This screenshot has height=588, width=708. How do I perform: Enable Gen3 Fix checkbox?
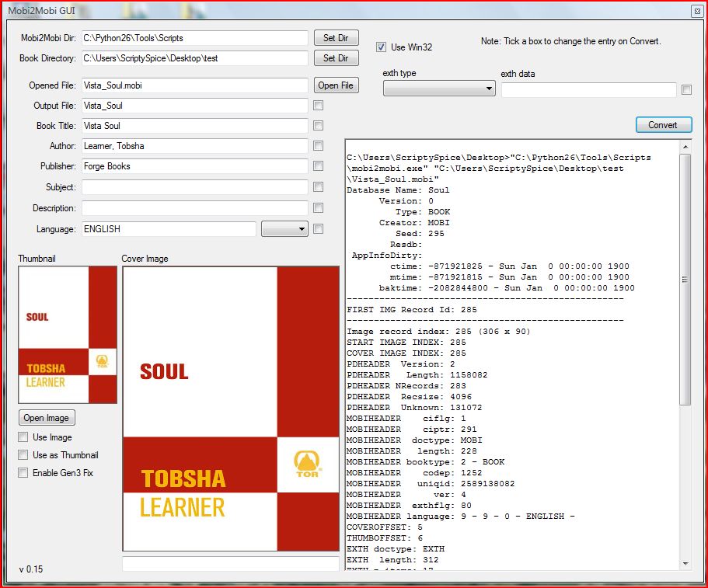[x=23, y=473]
